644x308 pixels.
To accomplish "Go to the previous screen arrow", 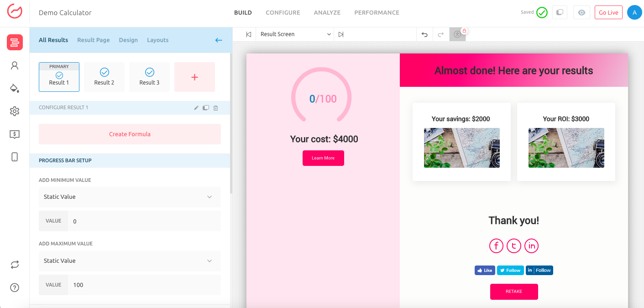I will (249, 34).
